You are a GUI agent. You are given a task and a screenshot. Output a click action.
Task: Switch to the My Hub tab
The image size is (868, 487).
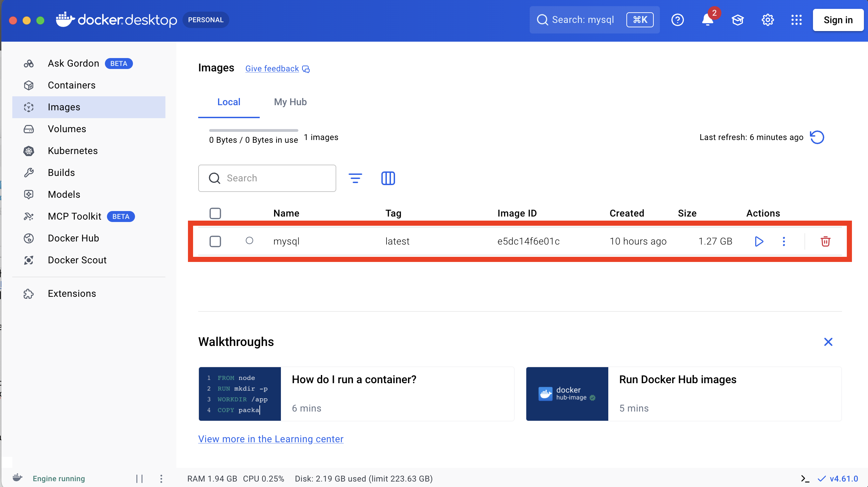[290, 102]
